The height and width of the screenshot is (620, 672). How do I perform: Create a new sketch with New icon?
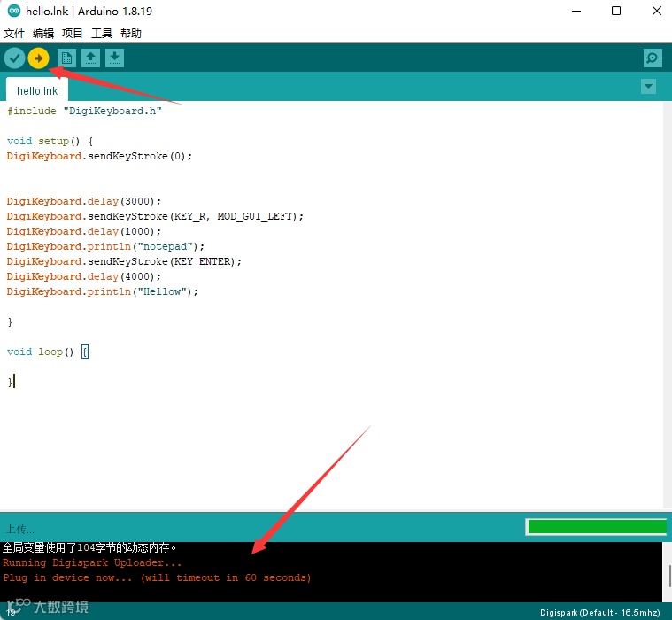coord(66,58)
